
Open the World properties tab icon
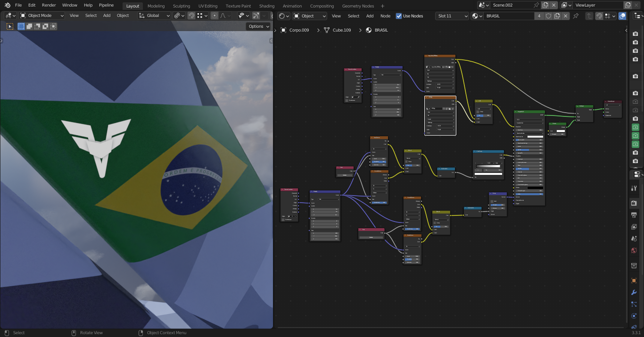(634, 250)
